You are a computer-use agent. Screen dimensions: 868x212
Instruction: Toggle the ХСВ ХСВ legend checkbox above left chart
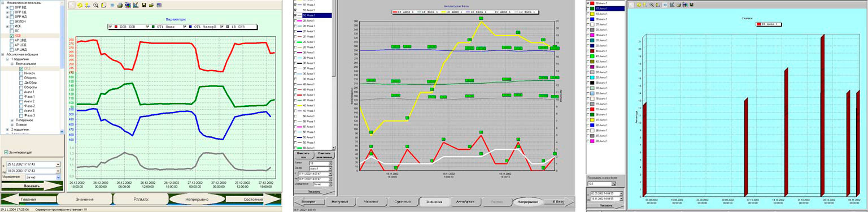pyautogui.click(x=110, y=27)
